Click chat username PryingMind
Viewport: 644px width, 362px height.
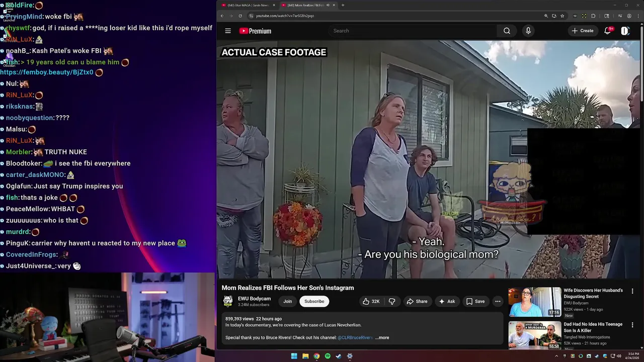(24, 17)
